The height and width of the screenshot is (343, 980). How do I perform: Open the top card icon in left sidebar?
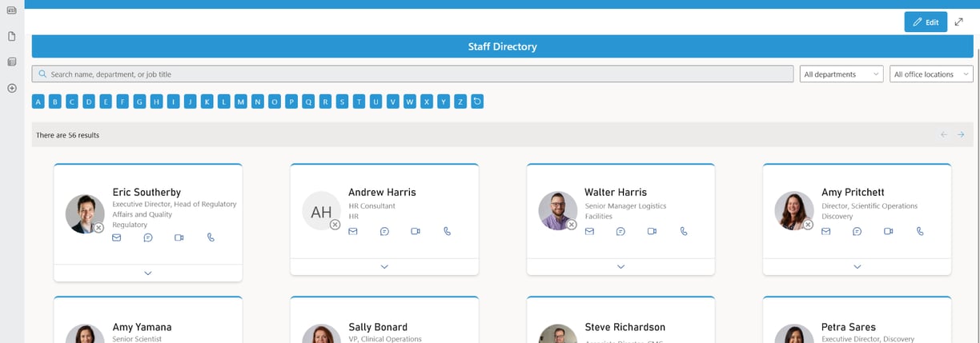pyautogui.click(x=12, y=10)
